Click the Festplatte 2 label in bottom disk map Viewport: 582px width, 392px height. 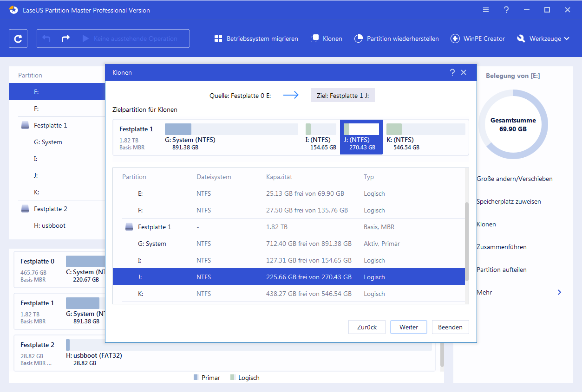(37, 345)
